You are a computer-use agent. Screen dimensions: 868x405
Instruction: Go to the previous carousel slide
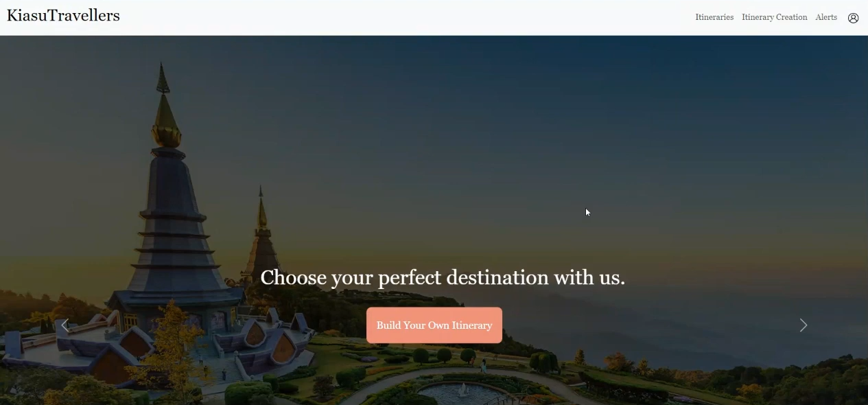click(x=65, y=325)
